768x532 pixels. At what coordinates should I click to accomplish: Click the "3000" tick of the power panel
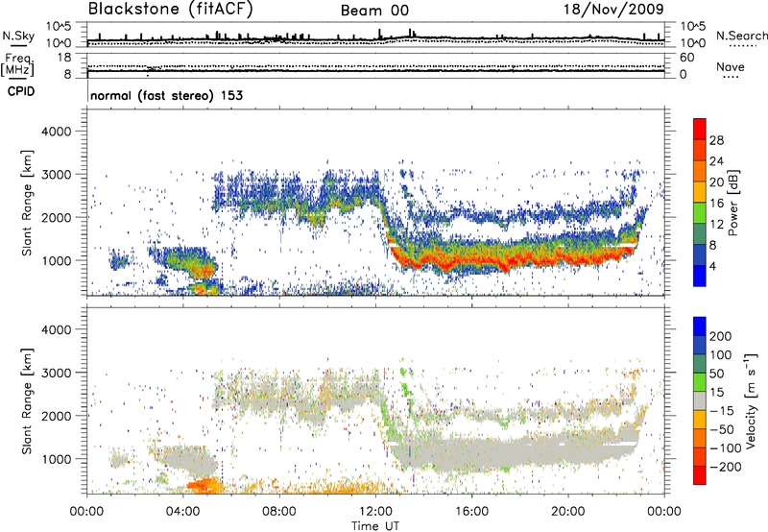56,175
